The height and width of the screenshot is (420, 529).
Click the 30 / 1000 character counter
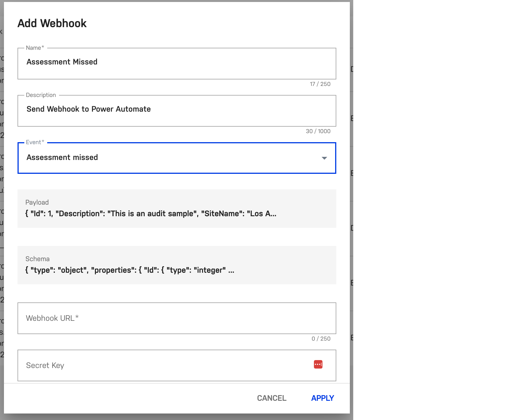click(318, 131)
